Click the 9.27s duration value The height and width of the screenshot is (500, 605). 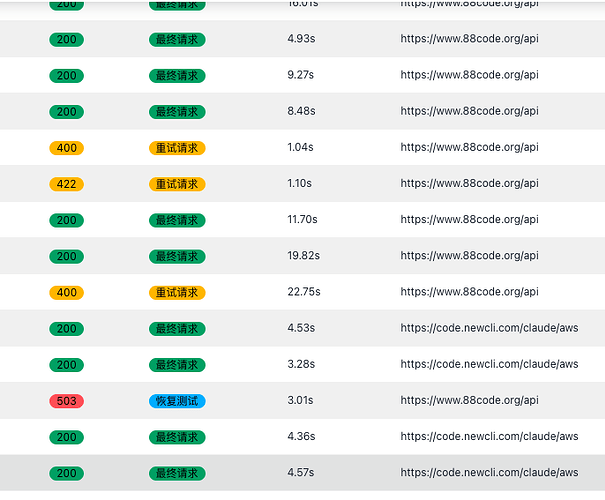coord(301,75)
